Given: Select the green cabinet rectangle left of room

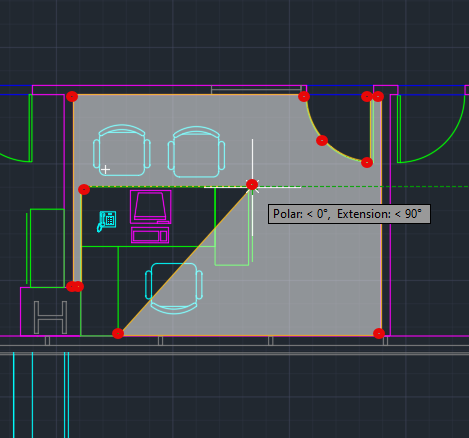Looking at the screenshot, I should pyautogui.click(x=47, y=248).
